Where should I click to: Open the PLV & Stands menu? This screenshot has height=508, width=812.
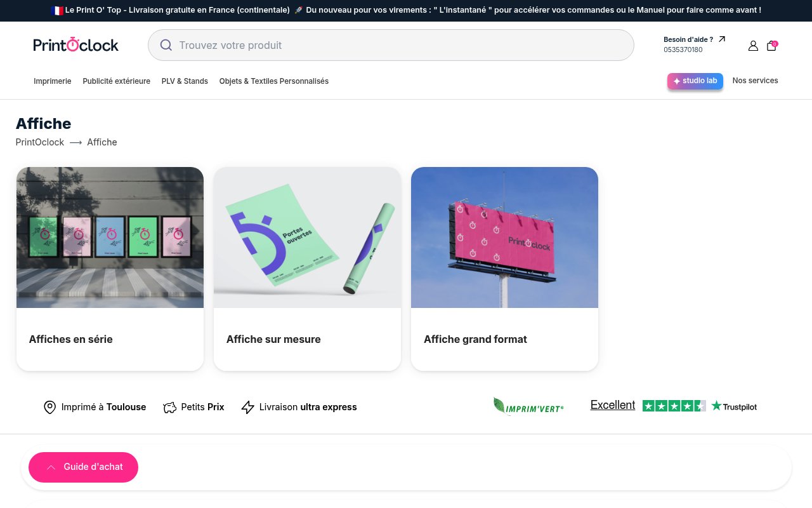pos(185,81)
